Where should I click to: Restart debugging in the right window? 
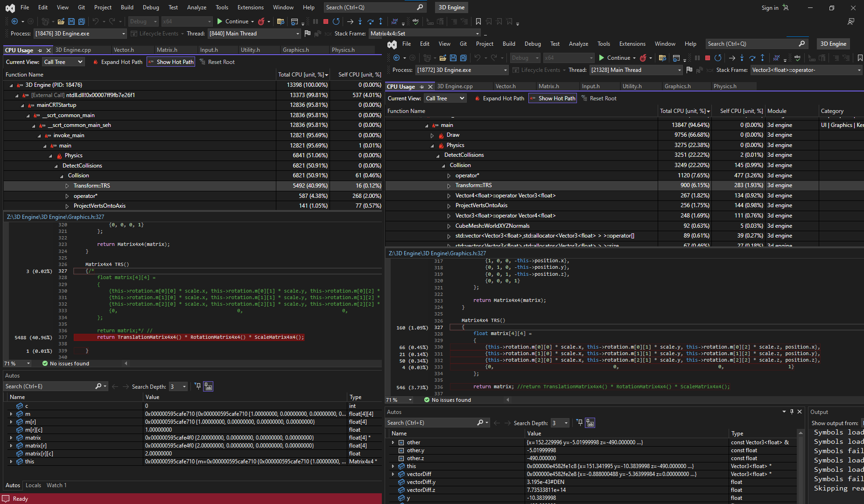(718, 58)
